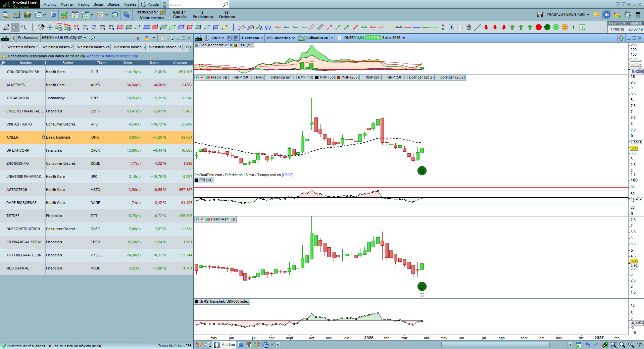This screenshot has width=644, height=349.
Task: Toggle the distancia min checkbox
Action: point(267,78)
